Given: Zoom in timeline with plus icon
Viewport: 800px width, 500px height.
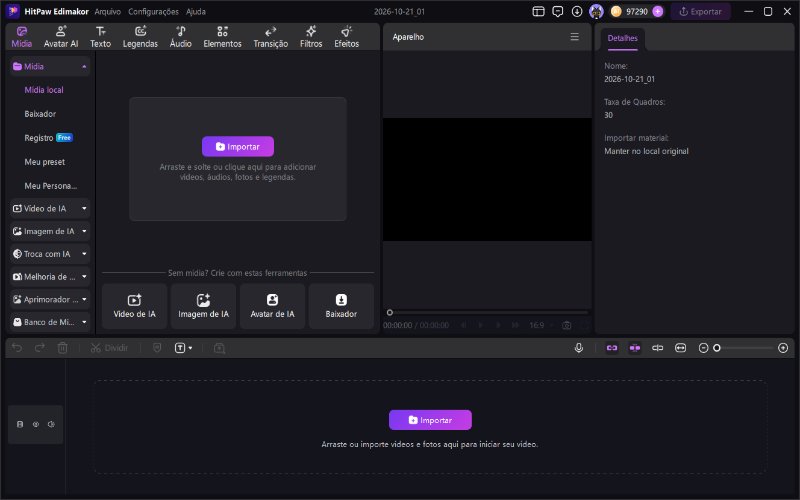Looking at the screenshot, I should 783,348.
